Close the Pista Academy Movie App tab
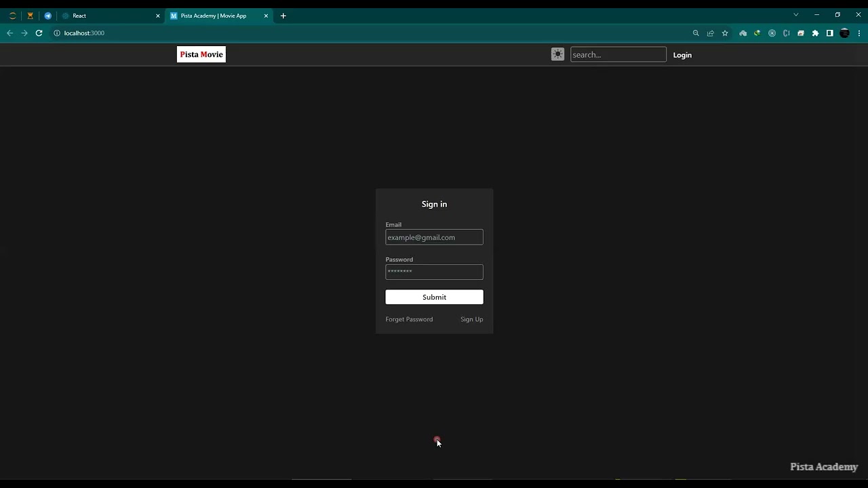The image size is (868, 488). [x=266, y=16]
